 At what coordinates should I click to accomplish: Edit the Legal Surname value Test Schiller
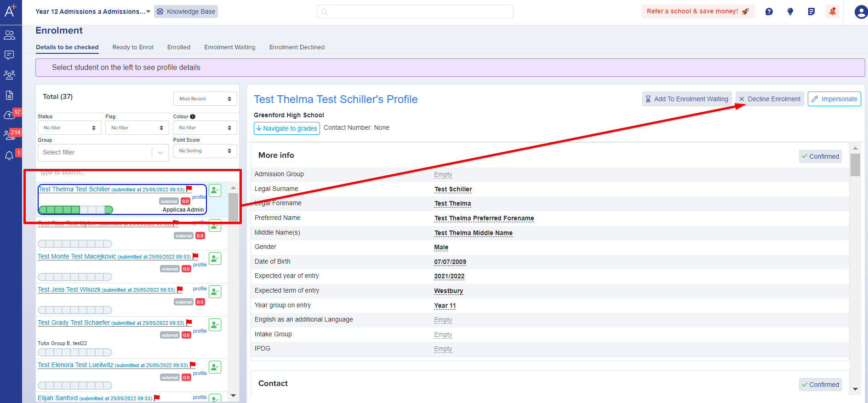[453, 189]
